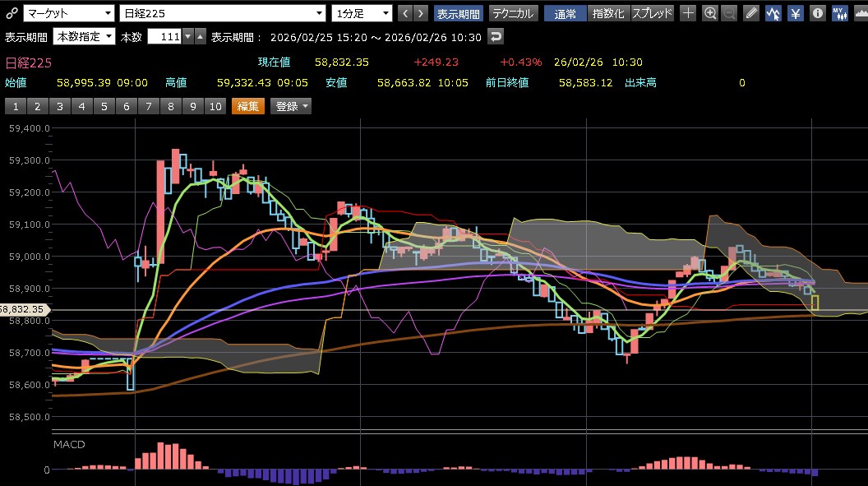The height and width of the screenshot is (486, 868).
Task: Open the マーケット category dropdown
Action: pos(68,13)
